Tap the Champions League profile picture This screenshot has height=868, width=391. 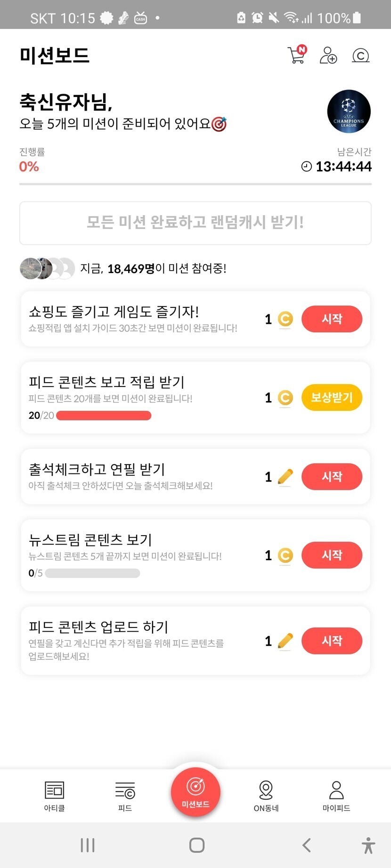(x=349, y=112)
